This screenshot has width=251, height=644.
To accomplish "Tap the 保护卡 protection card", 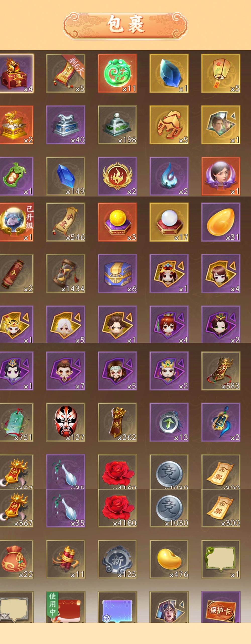I will tap(221, 607).
